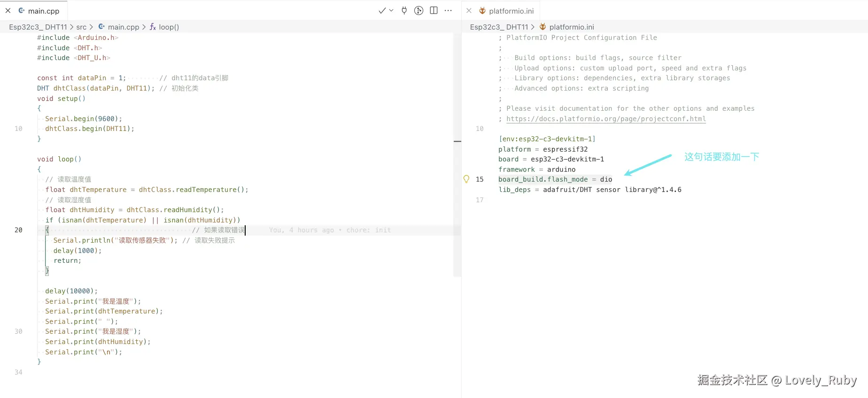Click 'delay(10000);' line

(71, 291)
